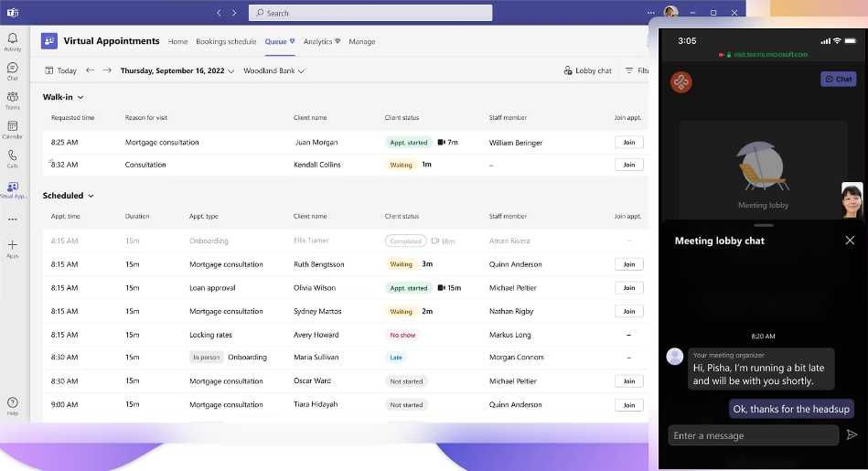Join Sydney Mattos' appointment
Image resolution: width=868 pixels, height=471 pixels.
click(629, 311)
